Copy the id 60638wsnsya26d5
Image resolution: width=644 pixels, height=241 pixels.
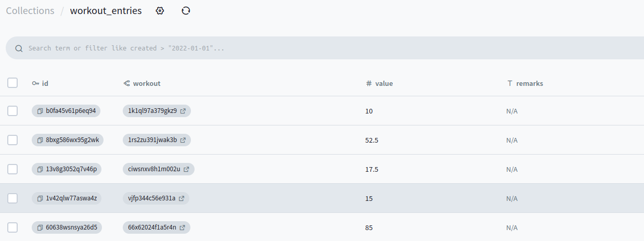[40, 227]
